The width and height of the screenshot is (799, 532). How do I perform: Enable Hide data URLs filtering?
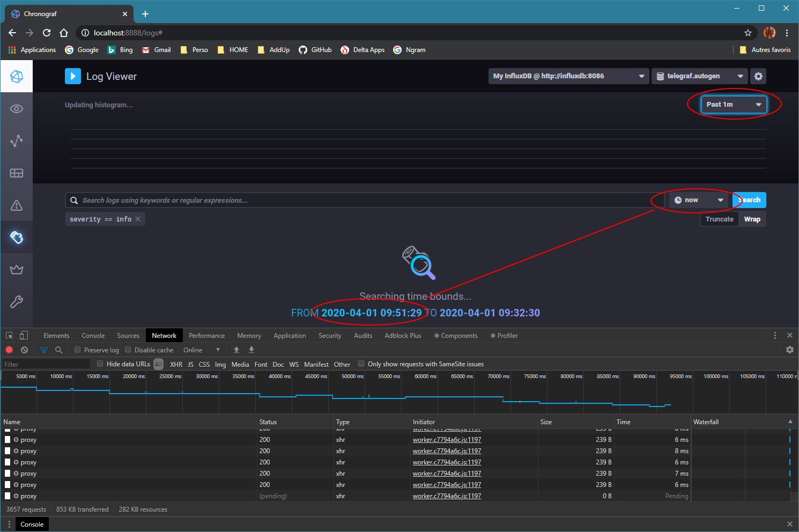(100, 363)
